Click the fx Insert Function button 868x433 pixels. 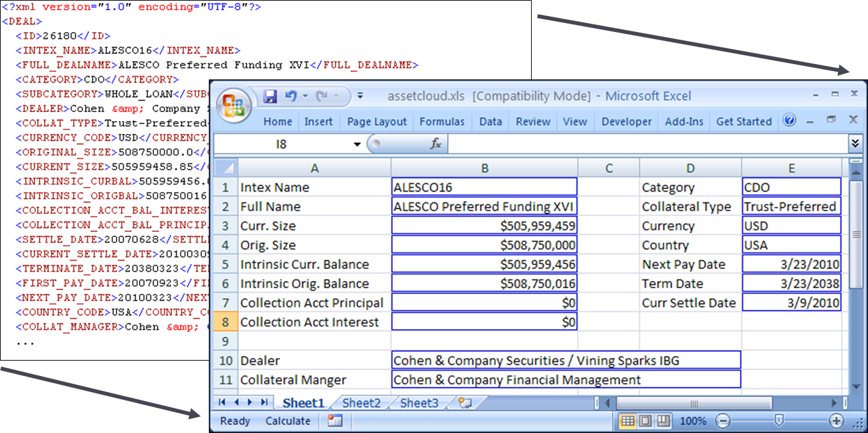click(436, 144)
